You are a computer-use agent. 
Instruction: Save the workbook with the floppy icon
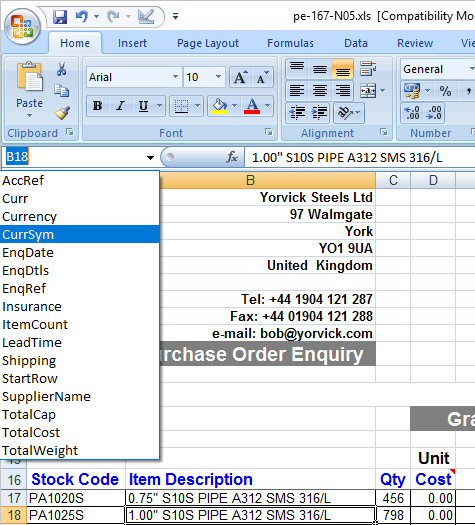pyautogui.click(x=60, y=16)
